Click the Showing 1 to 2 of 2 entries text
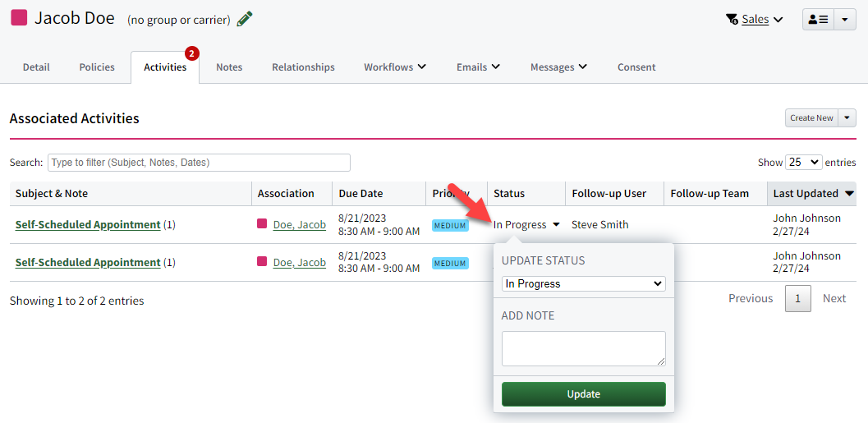 (x=77, y=301)
